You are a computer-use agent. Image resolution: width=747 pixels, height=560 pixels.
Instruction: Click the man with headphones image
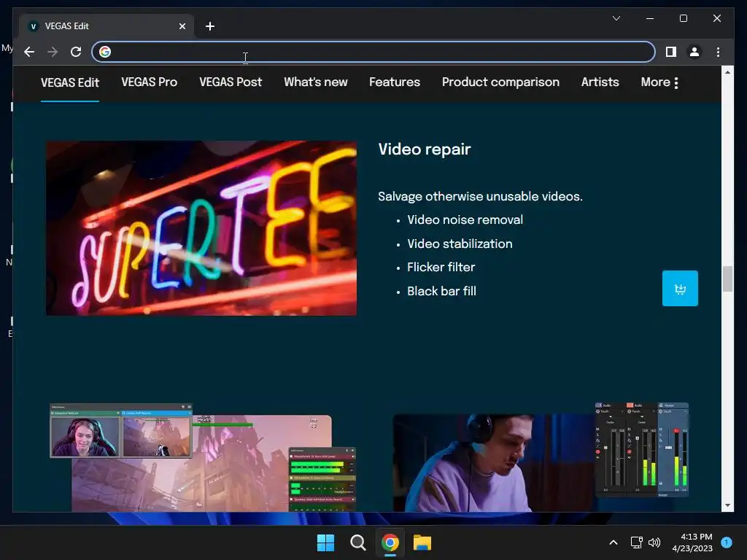click(x=541, y=458)
